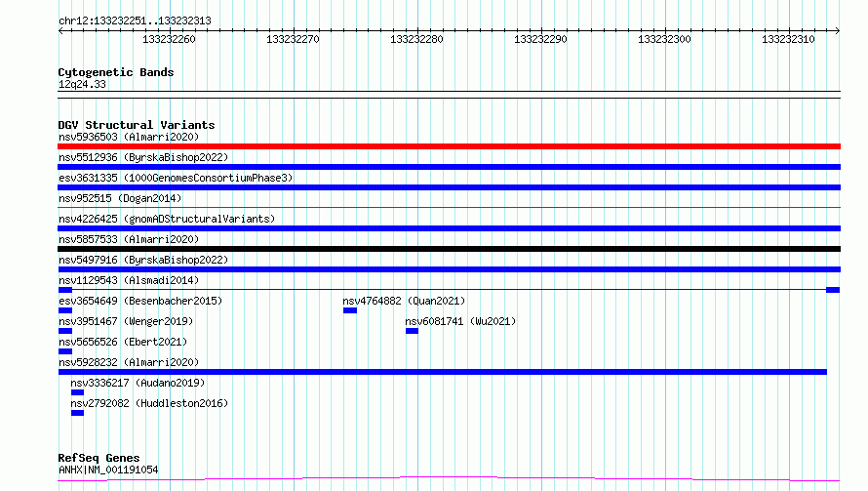Open gene ANHX|NM_001191054 label
The image size is (868, 491).
pyautogui.click(x=108, y=470)
